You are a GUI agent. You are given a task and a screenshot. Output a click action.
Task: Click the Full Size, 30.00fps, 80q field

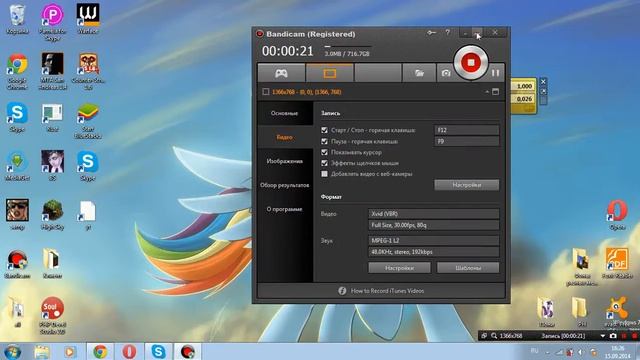point(433,225)
